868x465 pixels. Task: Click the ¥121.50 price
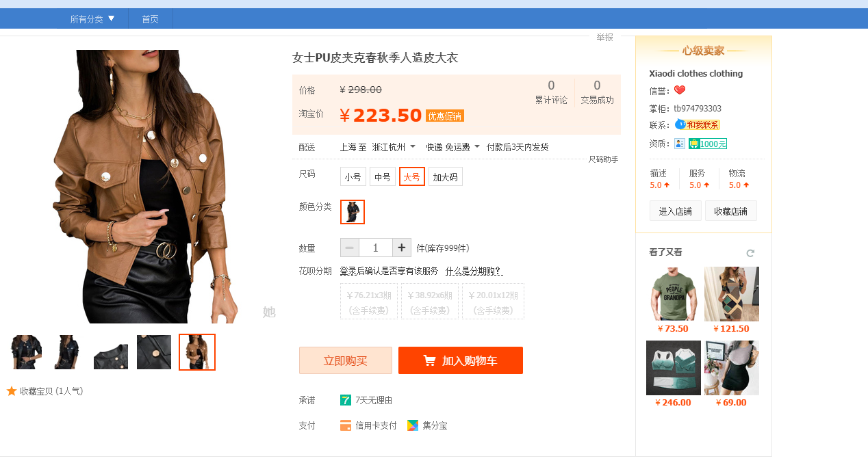pos(731,329)
